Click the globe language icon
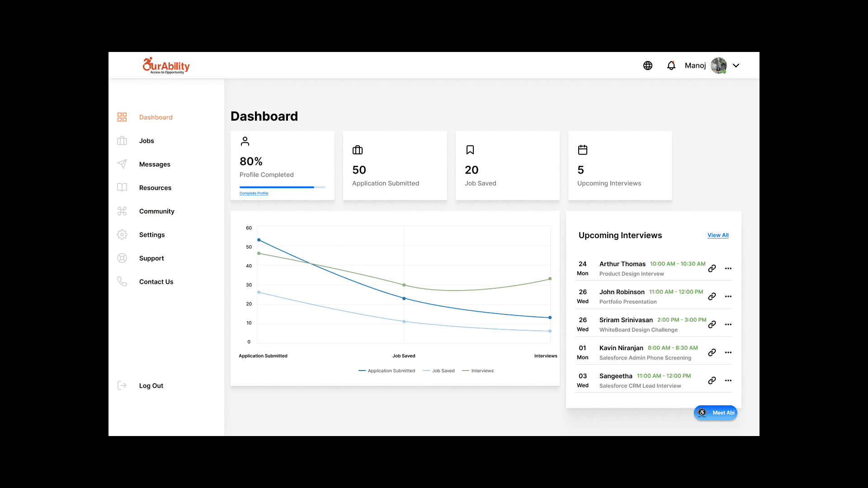Screen dimensions: 868x488 [647, 66]
